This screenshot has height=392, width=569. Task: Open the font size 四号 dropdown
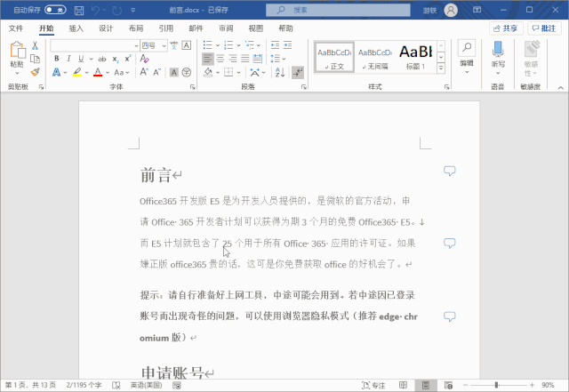pos(164,45)
